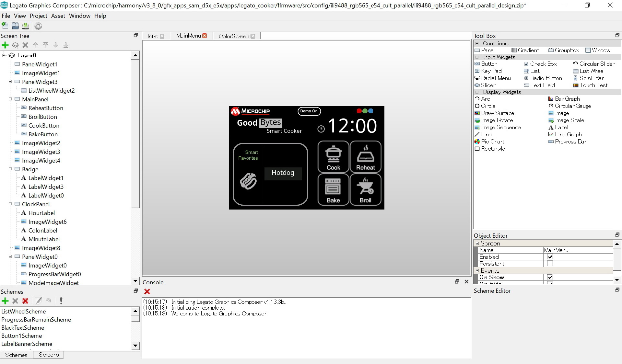Collapse the Badge node
The image size is (622, 364).
pos(10,169)
